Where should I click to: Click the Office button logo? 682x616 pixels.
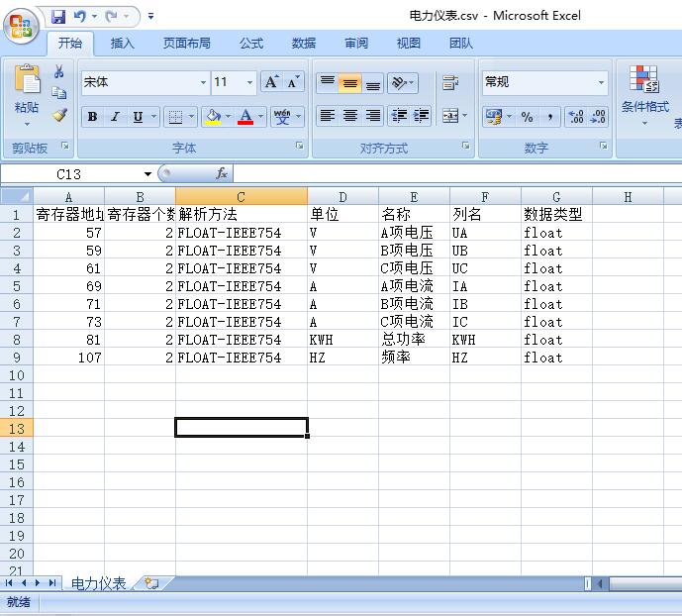pos(21,27)
